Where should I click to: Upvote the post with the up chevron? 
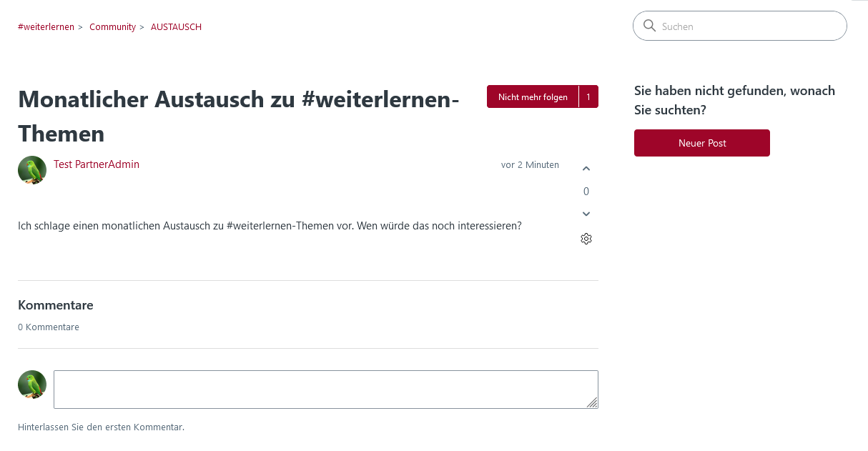point(586,169)
